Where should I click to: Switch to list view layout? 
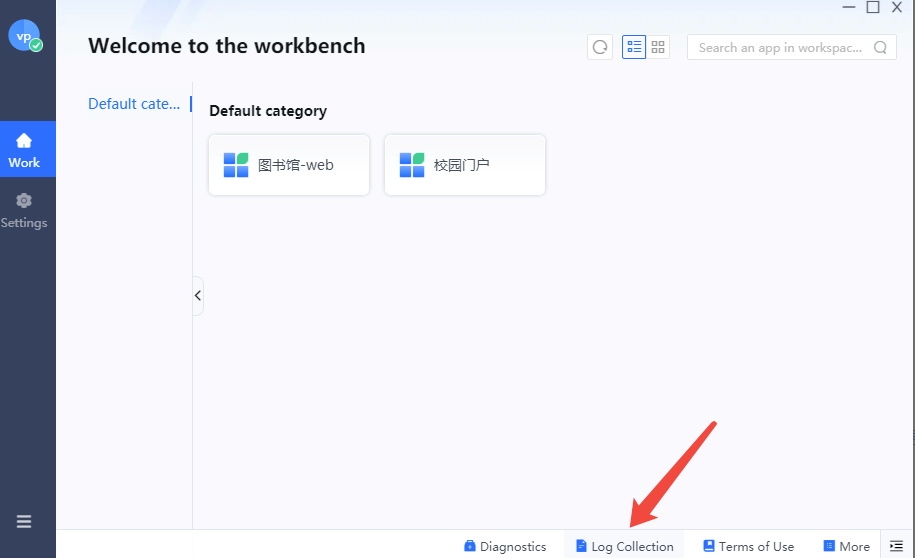(x=634, y=47)
